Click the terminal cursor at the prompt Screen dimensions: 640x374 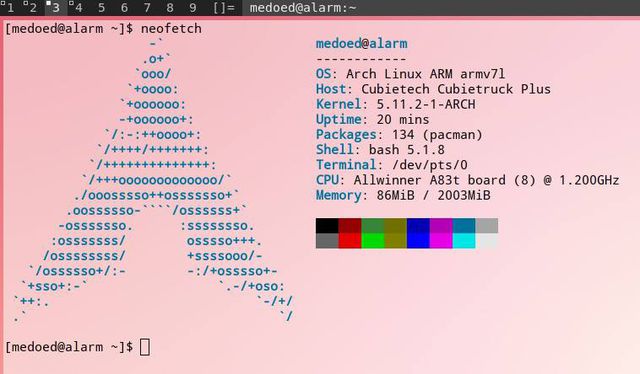coord(145,347)
